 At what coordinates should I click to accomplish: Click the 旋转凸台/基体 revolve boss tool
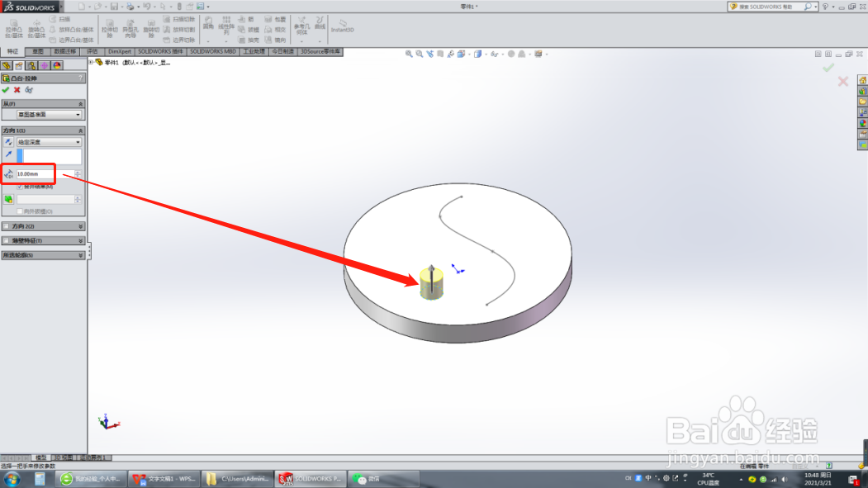click(36, 29)
